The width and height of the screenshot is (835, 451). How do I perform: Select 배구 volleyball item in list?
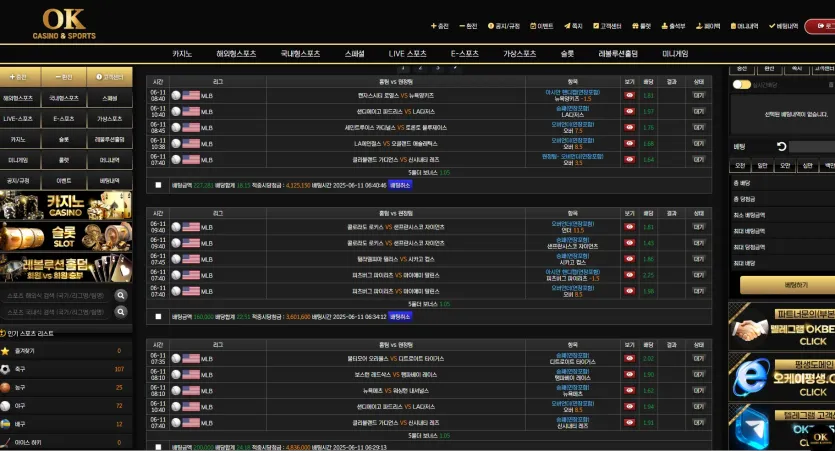[66, 424]
